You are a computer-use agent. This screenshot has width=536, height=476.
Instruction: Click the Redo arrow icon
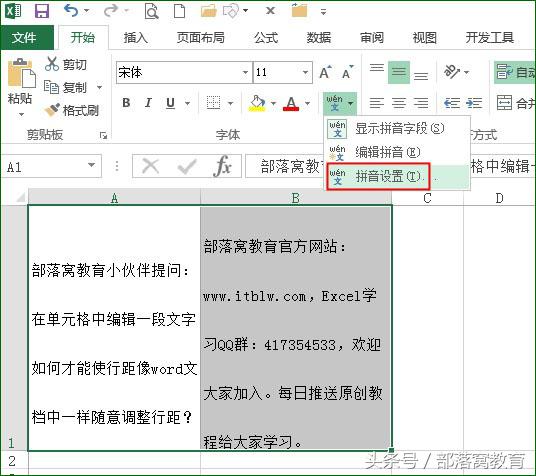tap(111, 11)
